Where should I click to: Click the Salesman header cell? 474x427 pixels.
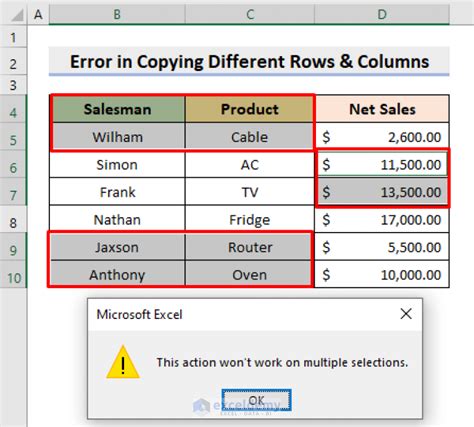(117, 109)
